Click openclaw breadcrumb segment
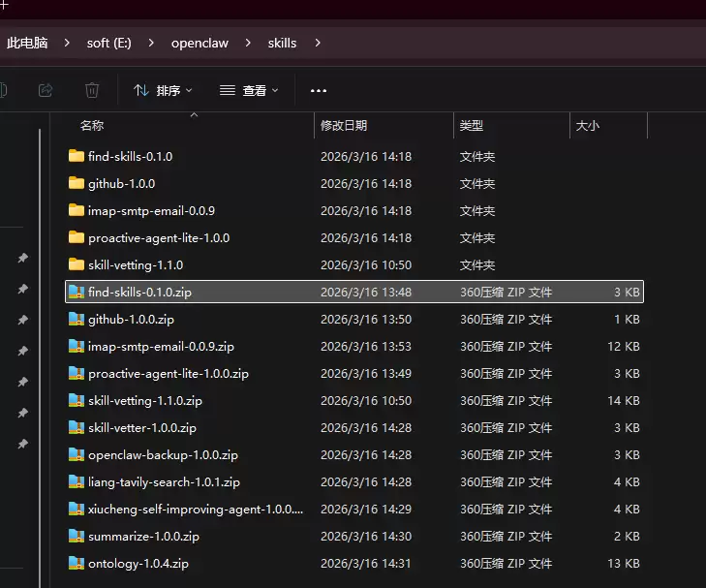This screenshot has height=588, width=706. [x=200, y=43]
